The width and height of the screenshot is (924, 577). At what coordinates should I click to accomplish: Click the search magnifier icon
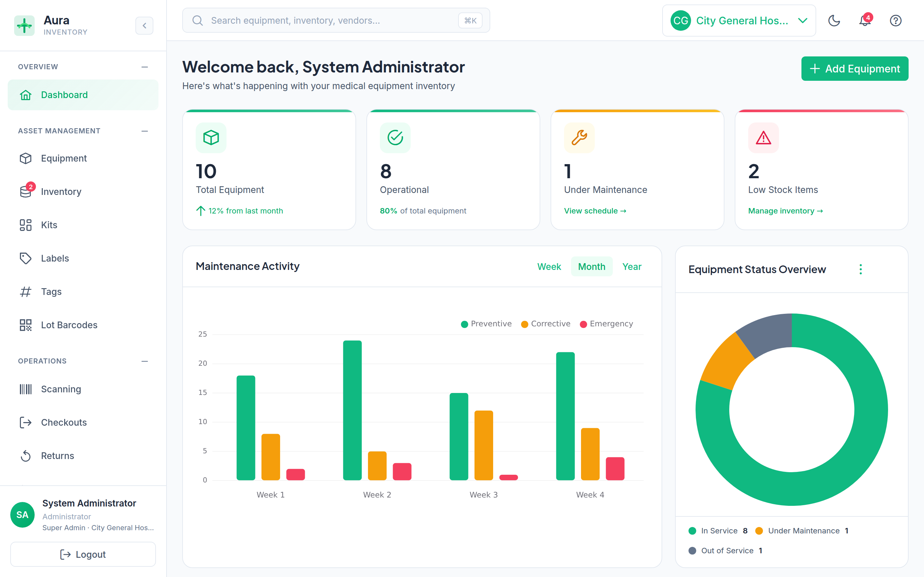coord(197,20)
